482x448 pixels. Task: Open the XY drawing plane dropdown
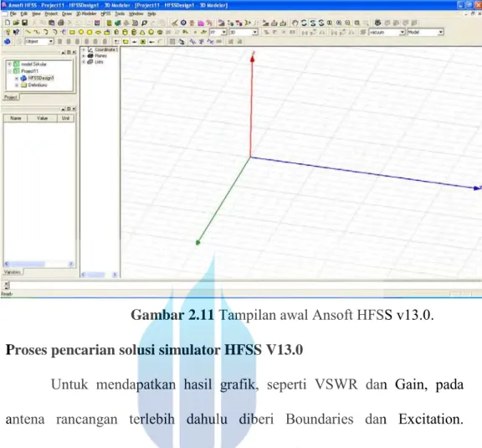point(223,32)
